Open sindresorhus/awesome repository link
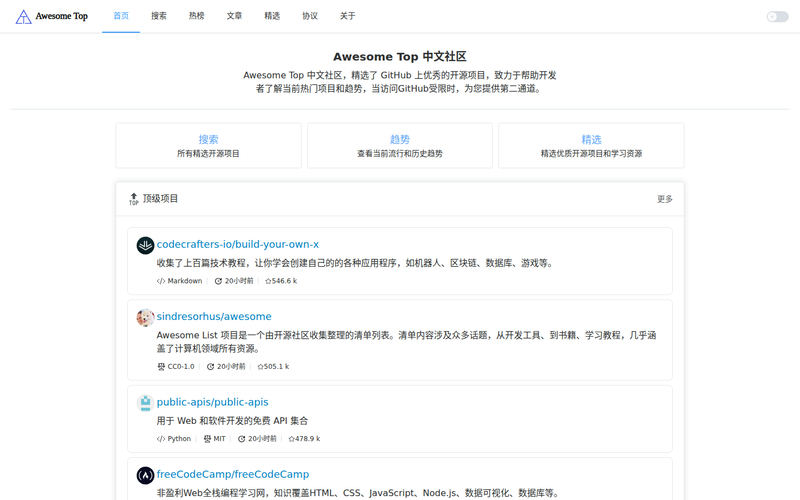This screenshot has height=500, width=800. [214, 316]
